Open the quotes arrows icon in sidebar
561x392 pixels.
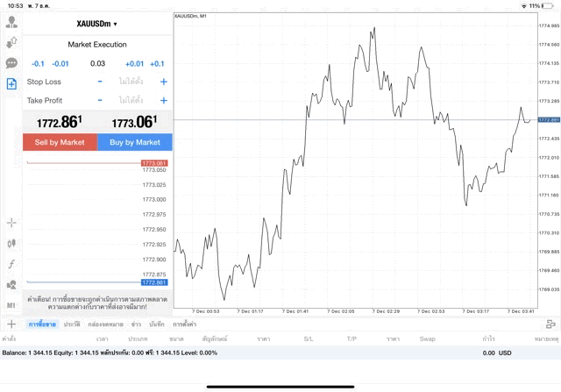[x=11, y=43]
